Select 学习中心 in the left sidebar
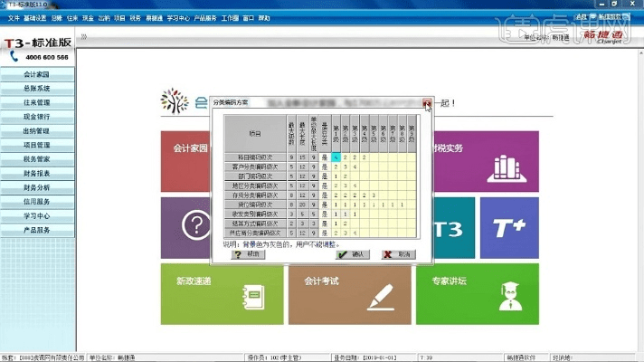This screenshot has width=644, height=362. pyautogui.click(x=37, y=215)
